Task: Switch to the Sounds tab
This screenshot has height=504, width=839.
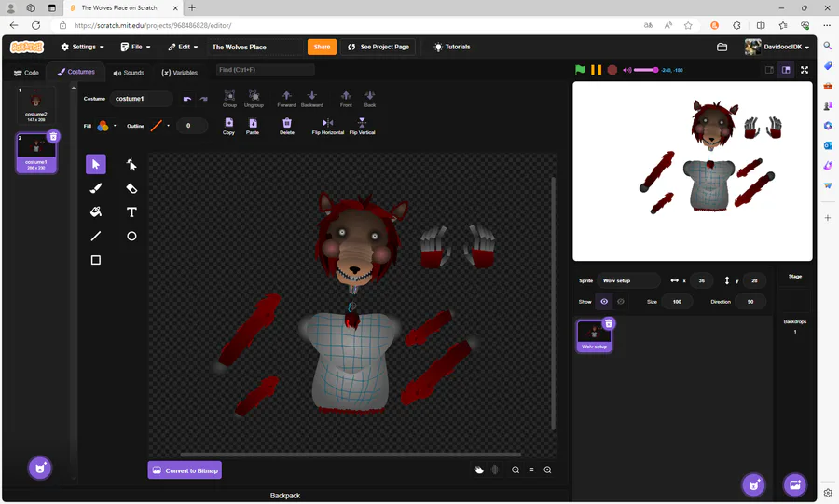Action: (x=129, y=73)
